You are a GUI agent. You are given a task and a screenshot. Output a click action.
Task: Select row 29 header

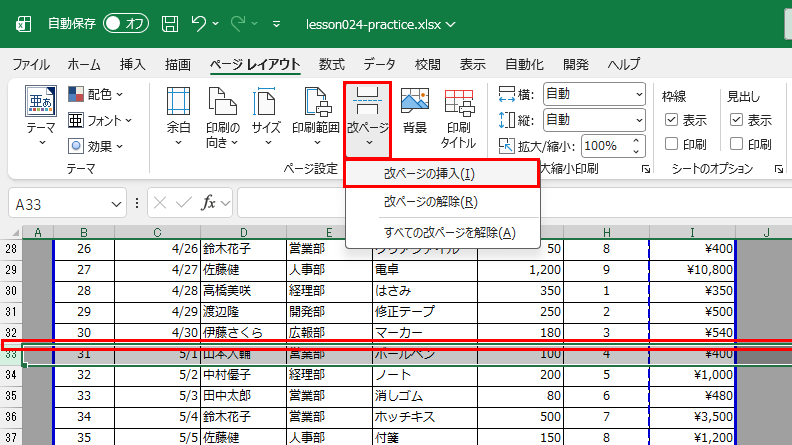point(11,270)
